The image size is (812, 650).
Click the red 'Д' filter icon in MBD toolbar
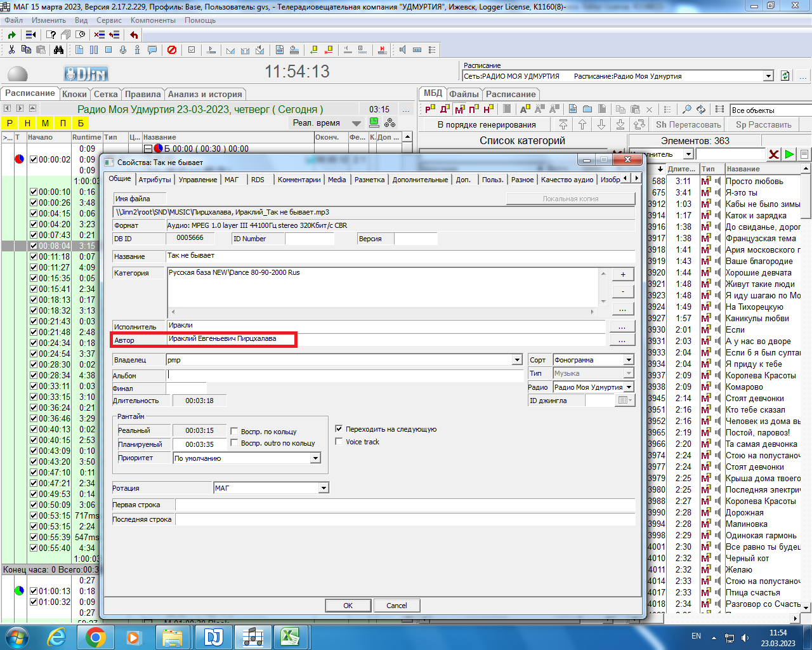point(445,109)
